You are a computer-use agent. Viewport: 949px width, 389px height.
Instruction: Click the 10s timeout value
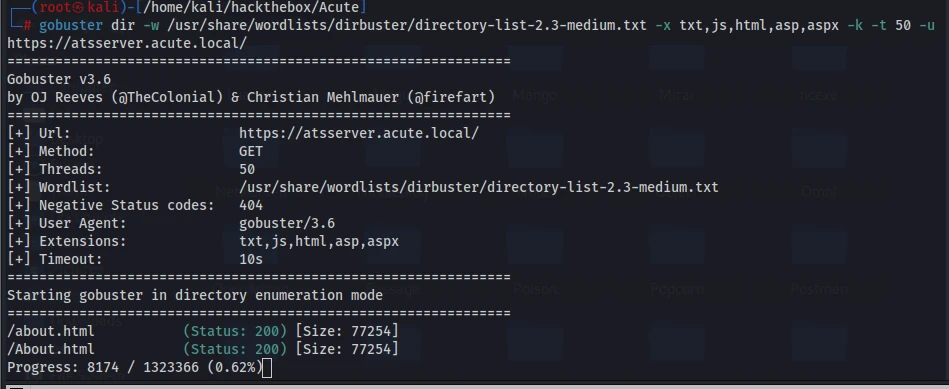coord(251,259)
